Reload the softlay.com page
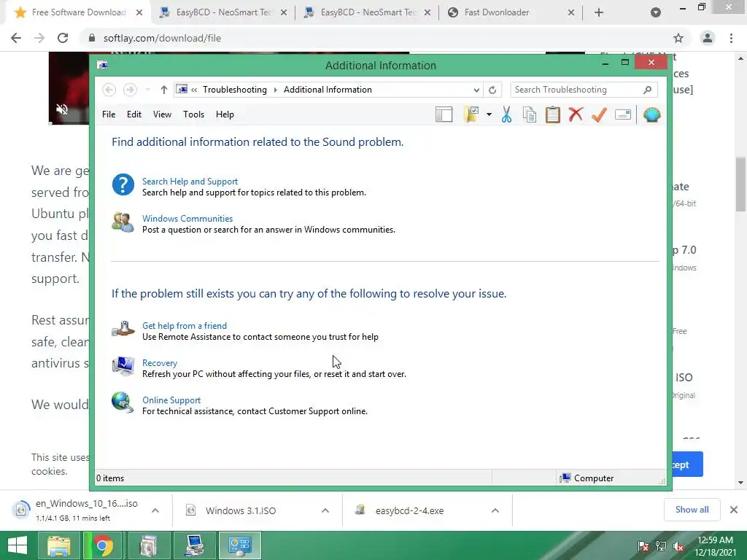Screen dimensions: 747x560 (x=63, y=38)
